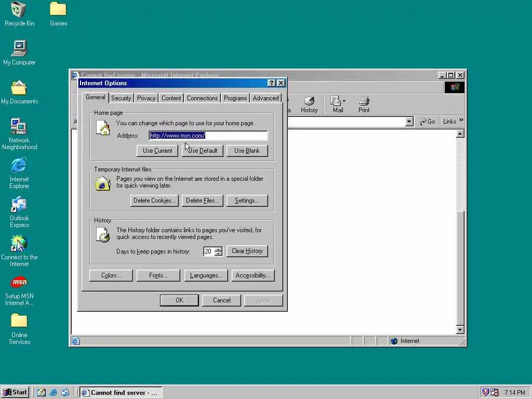Click the Links toolbar label
Viewport: 532px width, 399px height.
pyautogui.click(x=449, y=122)
